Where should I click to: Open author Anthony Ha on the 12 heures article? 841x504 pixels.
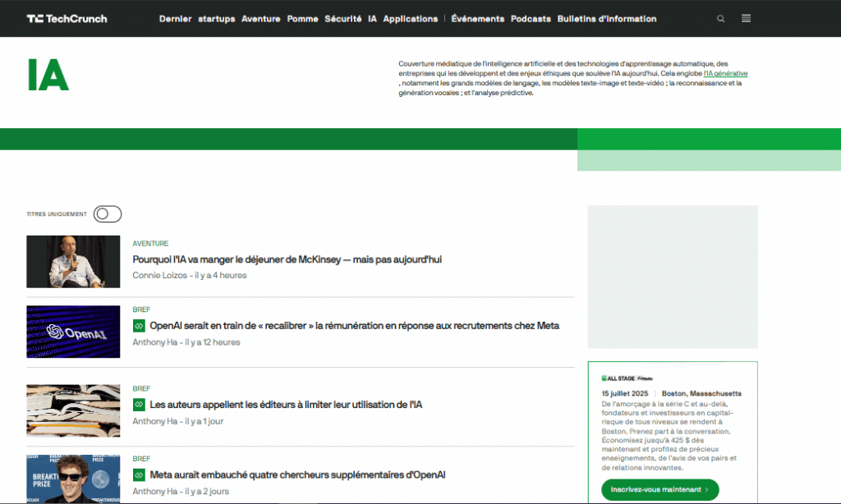coord(155,342)
